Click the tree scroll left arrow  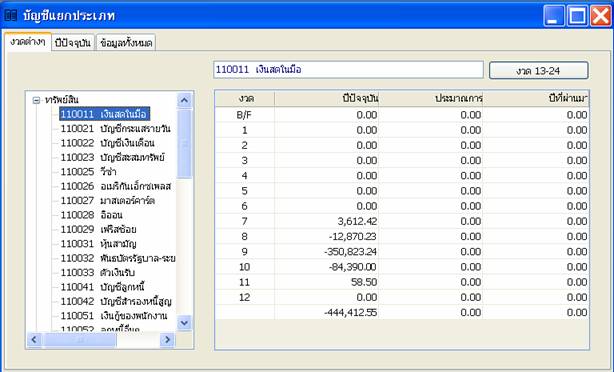pos(34,340)
